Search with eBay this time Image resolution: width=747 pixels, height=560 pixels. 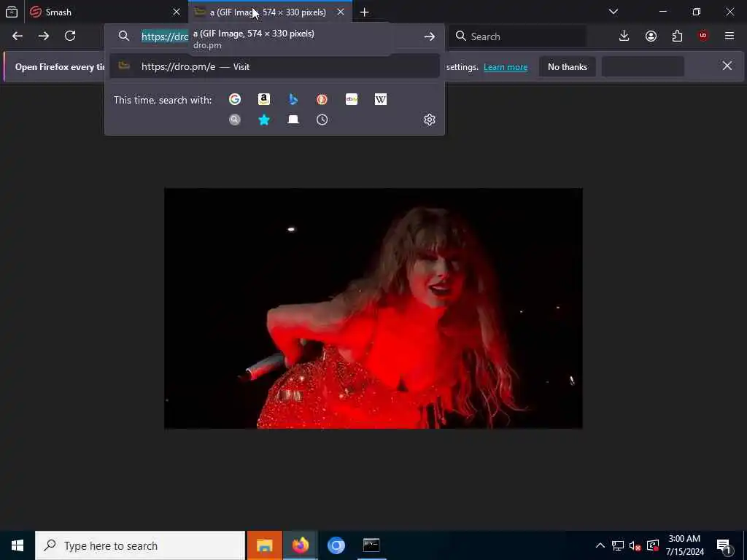pos(352,99)
